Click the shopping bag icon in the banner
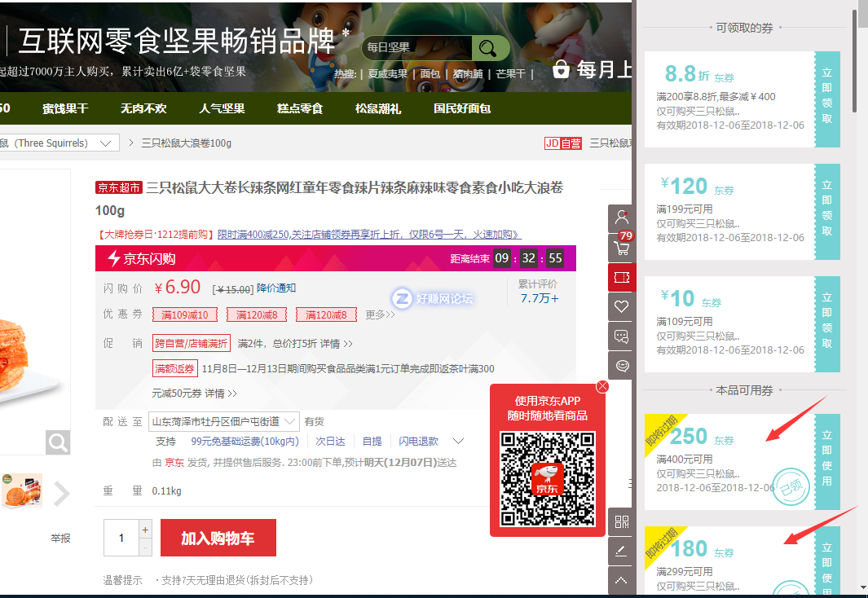Screen dimensions: 868x598 point(561,70)
